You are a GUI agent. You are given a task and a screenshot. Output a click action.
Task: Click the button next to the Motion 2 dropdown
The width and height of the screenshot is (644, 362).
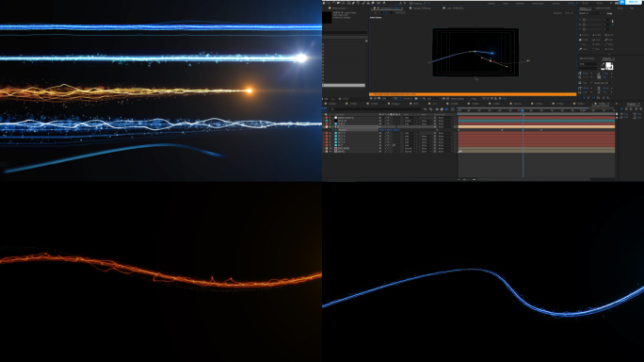609,13
